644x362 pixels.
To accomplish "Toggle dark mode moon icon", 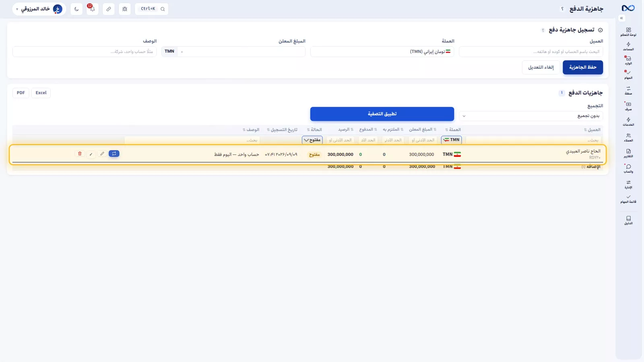I will (76, 9).
